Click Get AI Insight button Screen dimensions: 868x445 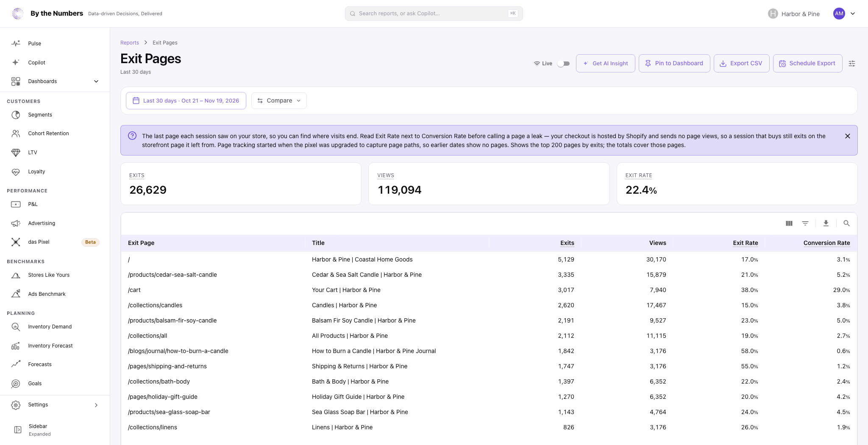pos(605,64)
